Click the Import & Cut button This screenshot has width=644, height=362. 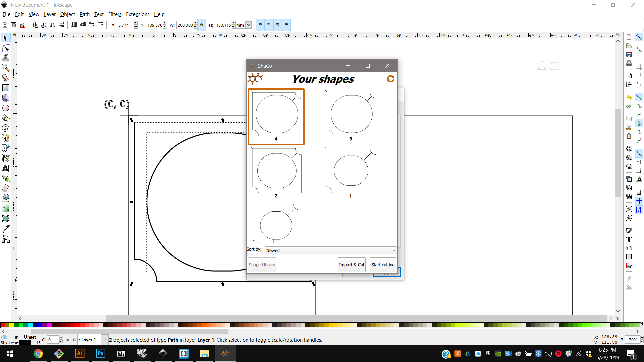tap(351, 265)
